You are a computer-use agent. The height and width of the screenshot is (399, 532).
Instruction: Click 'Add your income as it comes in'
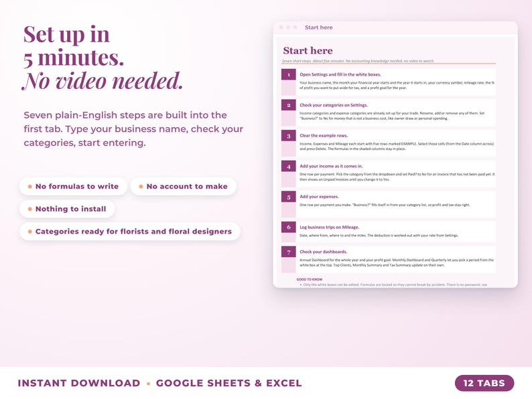click(331, 166)
